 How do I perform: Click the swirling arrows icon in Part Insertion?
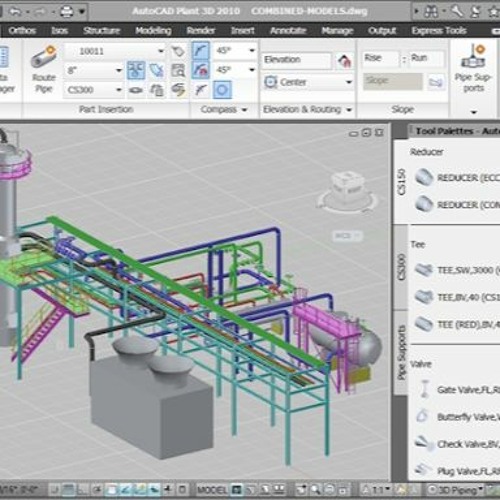[x=178, y=90]
